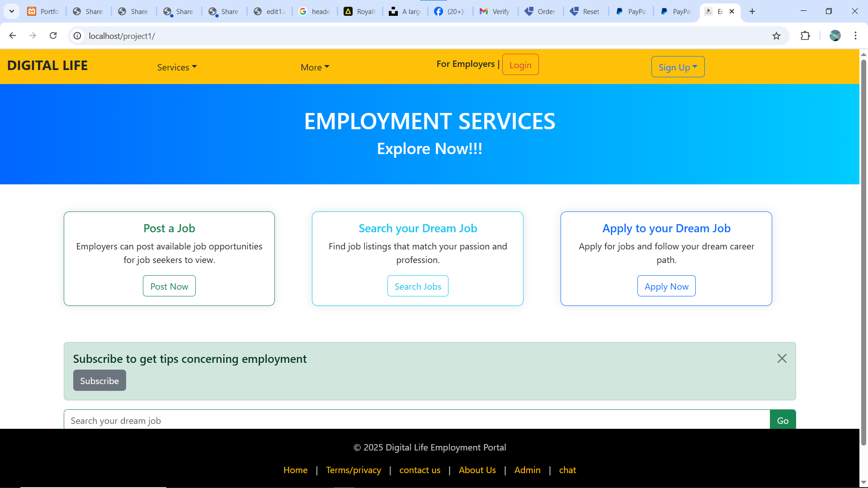Expand the Sign Up dropdown

pyautogui.click(x=677, y=66)
